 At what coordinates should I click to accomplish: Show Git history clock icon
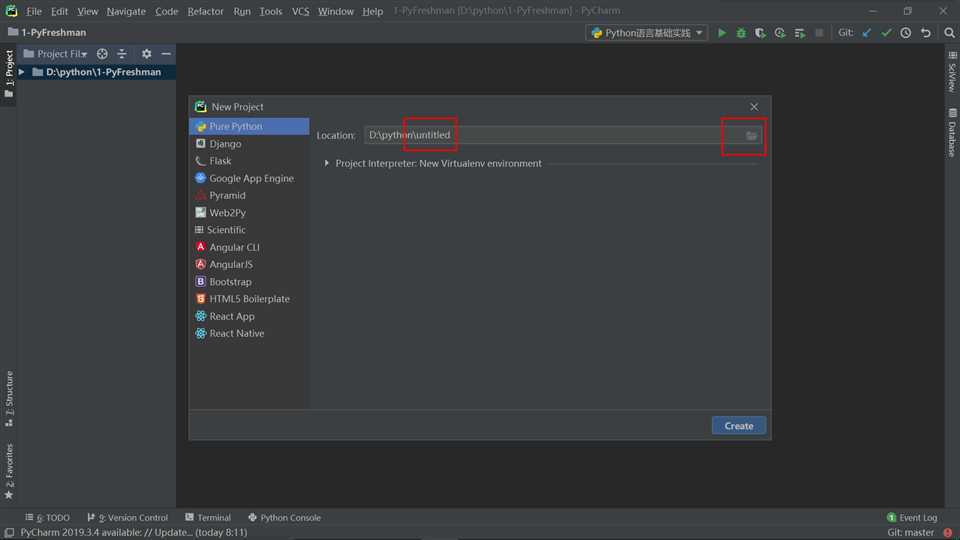click(x=906, y=33)
